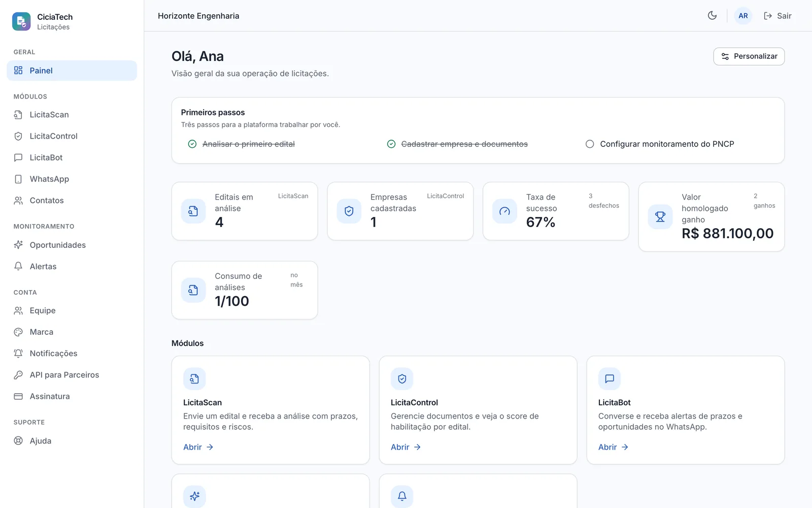This screenshot has width=812, height=508.
Task: Click the Consumo de análises card icon
Action: point(193,290)
